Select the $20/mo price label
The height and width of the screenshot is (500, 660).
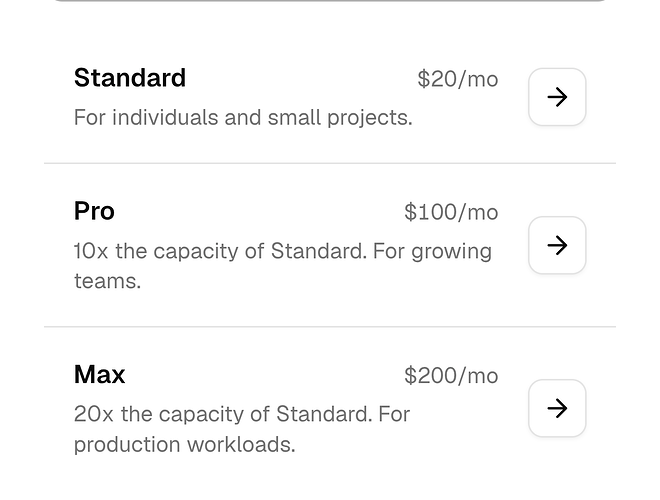(x=458, y=79)
